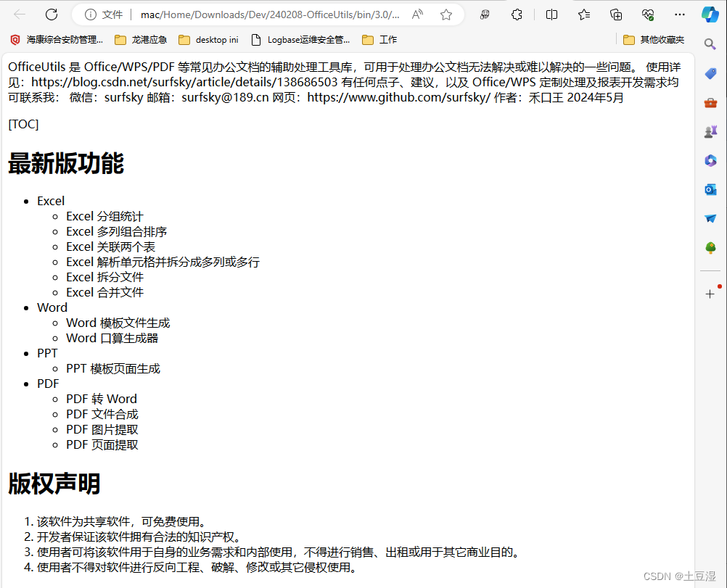Click the Read Aloud icon in address bar
The image size is (727, 588).
[417, 15]
